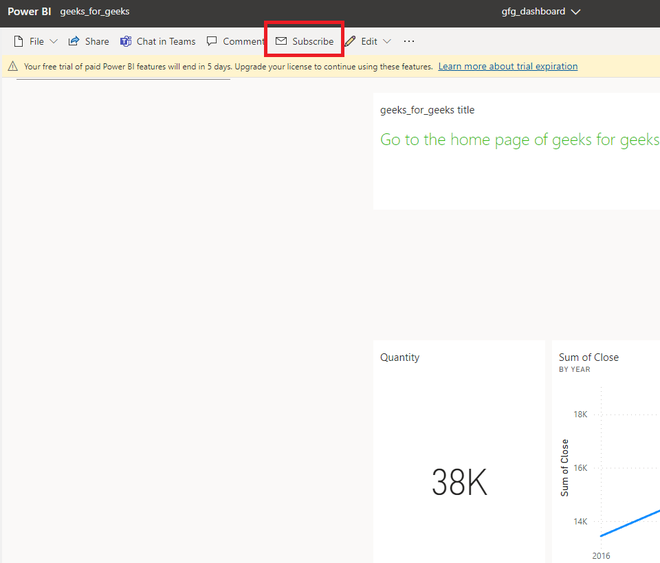Screen dimensions: 660x563
Task: Open the Sum of Close tile heading
Action: 588,357
